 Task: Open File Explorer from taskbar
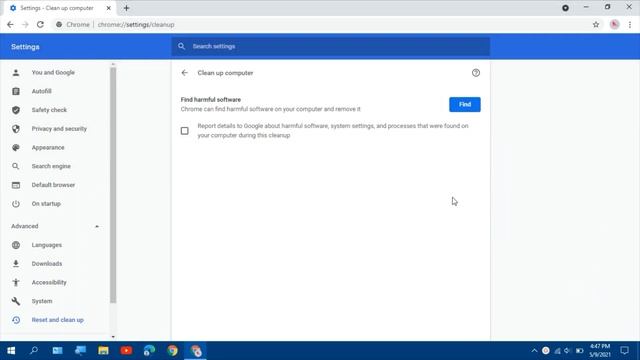click(103, 351)
